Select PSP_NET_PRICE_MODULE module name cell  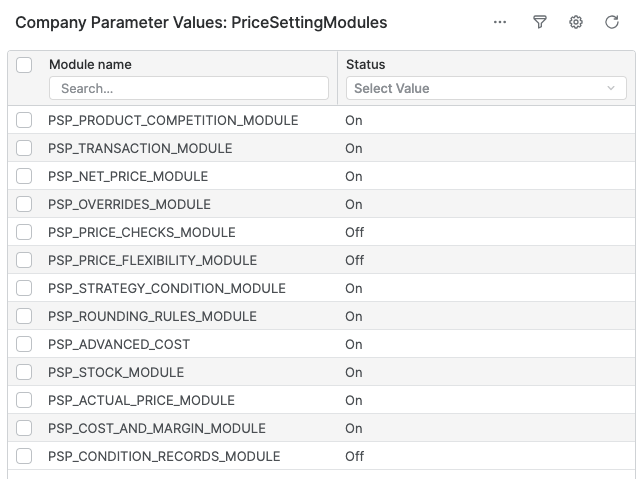[x=128, y=176]
